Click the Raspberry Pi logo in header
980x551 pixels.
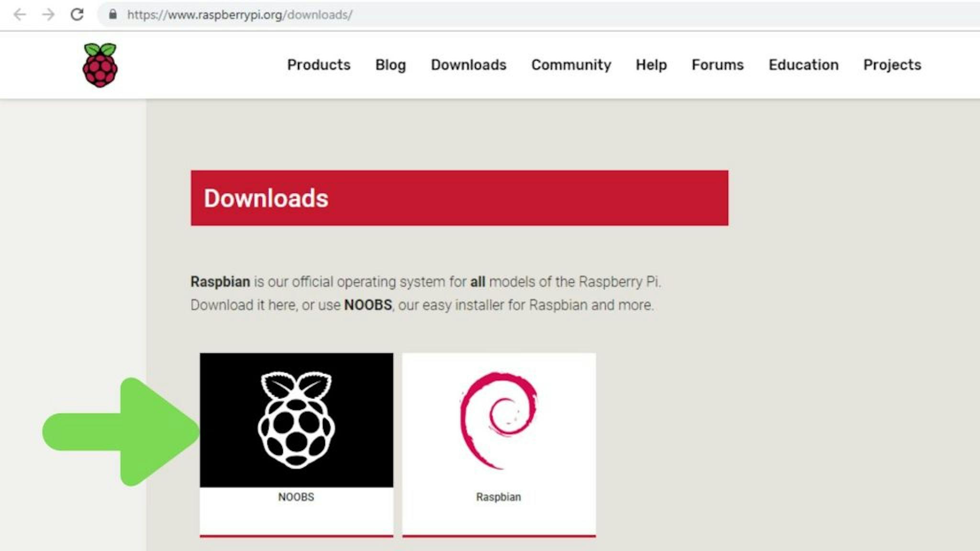100,65
